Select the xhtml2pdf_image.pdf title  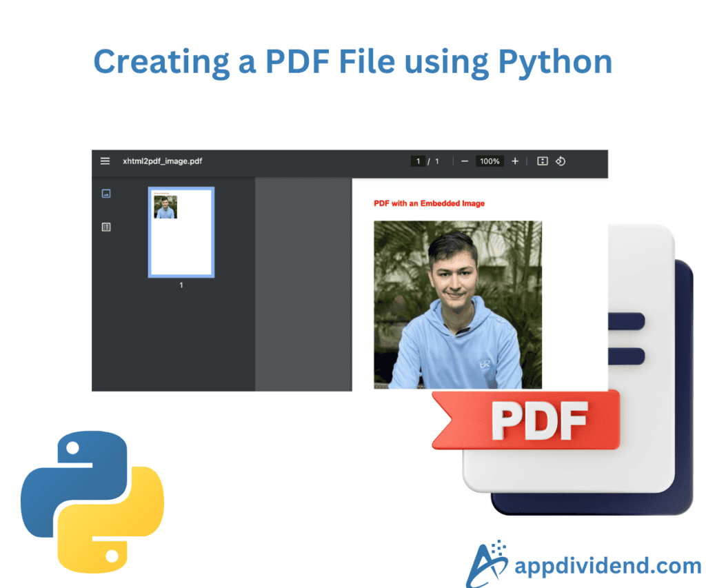(161, 161)
